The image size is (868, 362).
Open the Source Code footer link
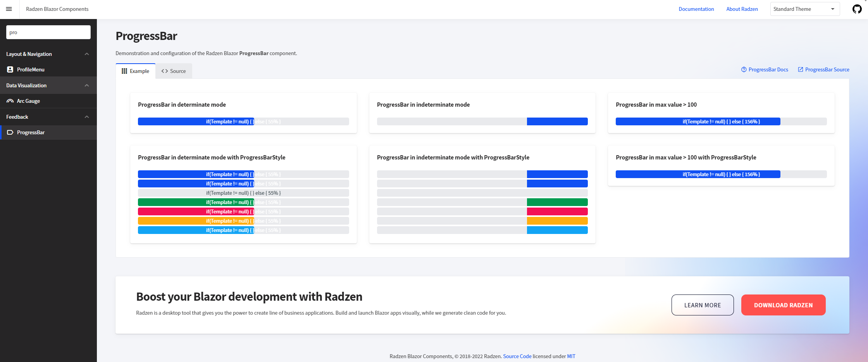(x=517, y=356)
